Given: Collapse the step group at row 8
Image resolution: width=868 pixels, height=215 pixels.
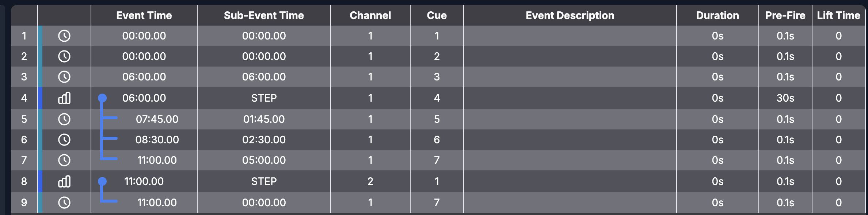Looking at the screenshot, I should pyautogui.click(x=102, y=181).
